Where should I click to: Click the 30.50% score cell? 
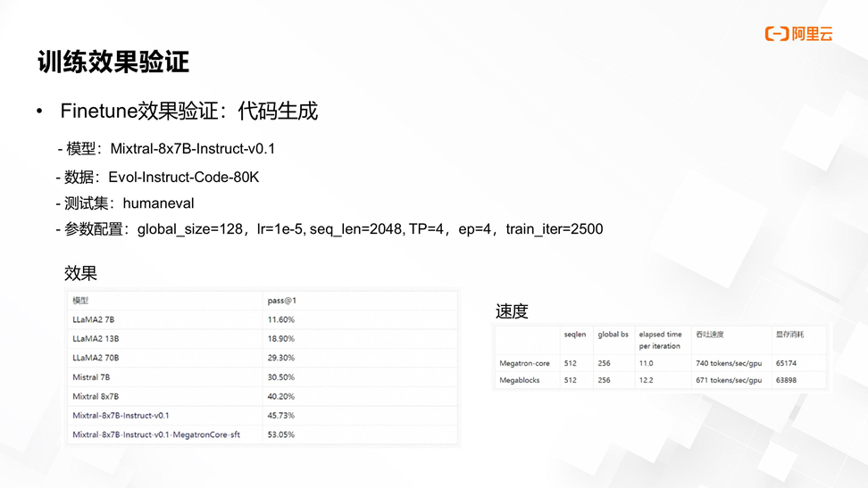click(281, 377)
